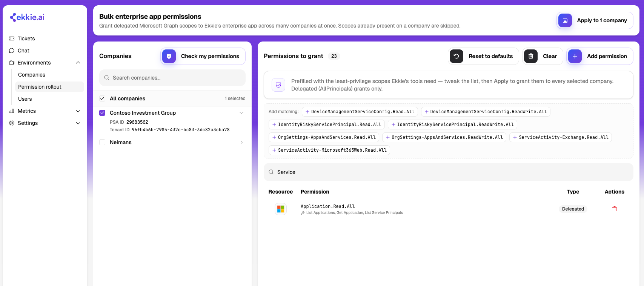Click the Clear button

543,56
